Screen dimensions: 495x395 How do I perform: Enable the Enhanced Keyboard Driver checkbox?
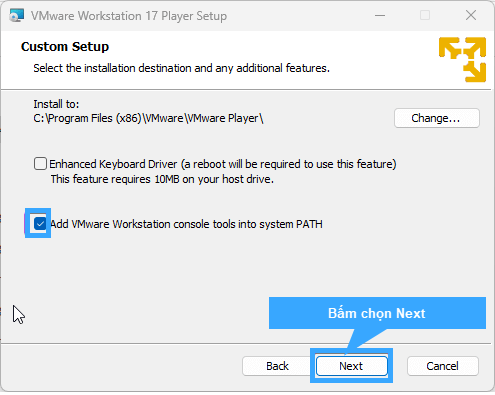coord(40,164)
